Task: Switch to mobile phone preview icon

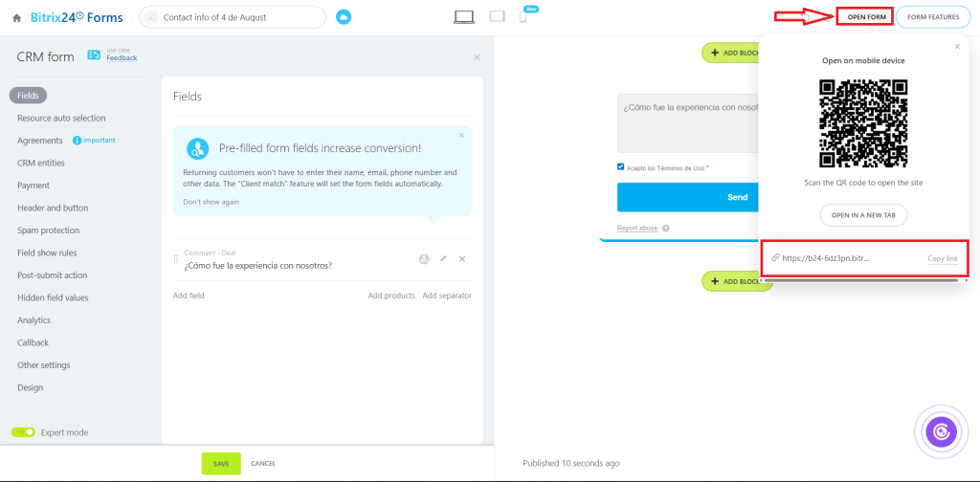Action: (x=523, y=16)
